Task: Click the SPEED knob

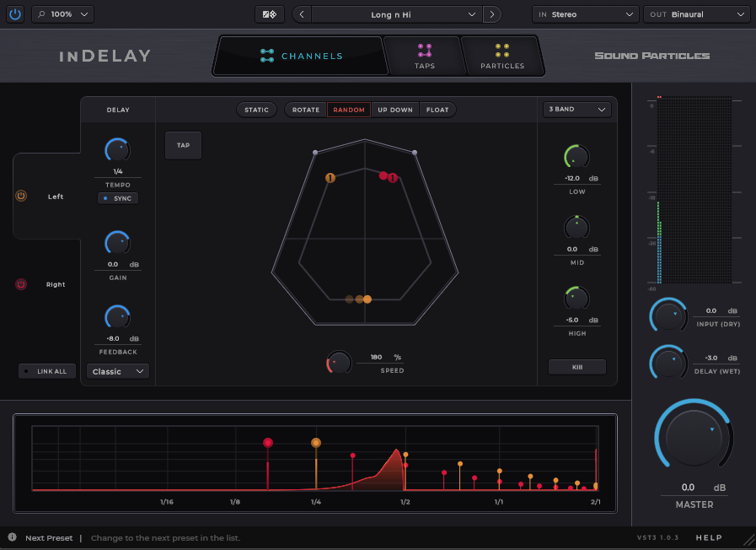Action: pyautogui.click(x=339, y=363)
